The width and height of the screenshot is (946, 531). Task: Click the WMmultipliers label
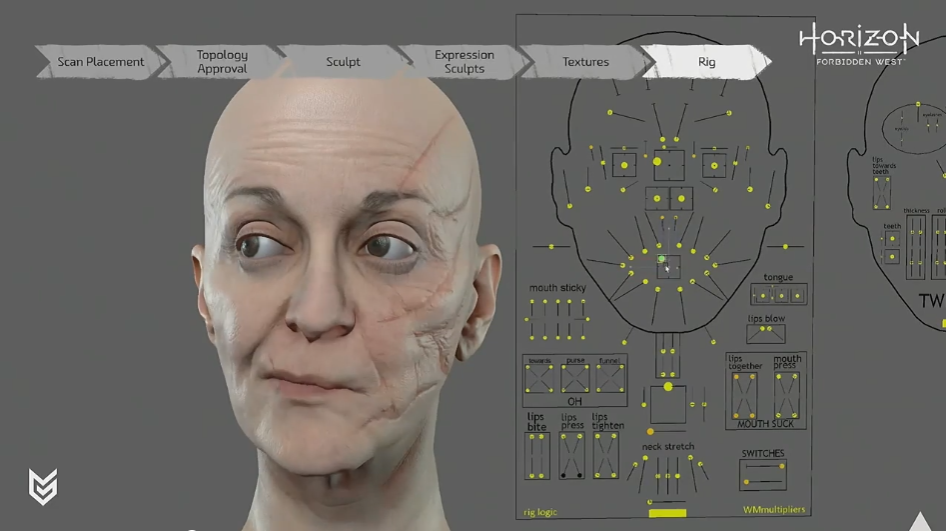(774, 510)
